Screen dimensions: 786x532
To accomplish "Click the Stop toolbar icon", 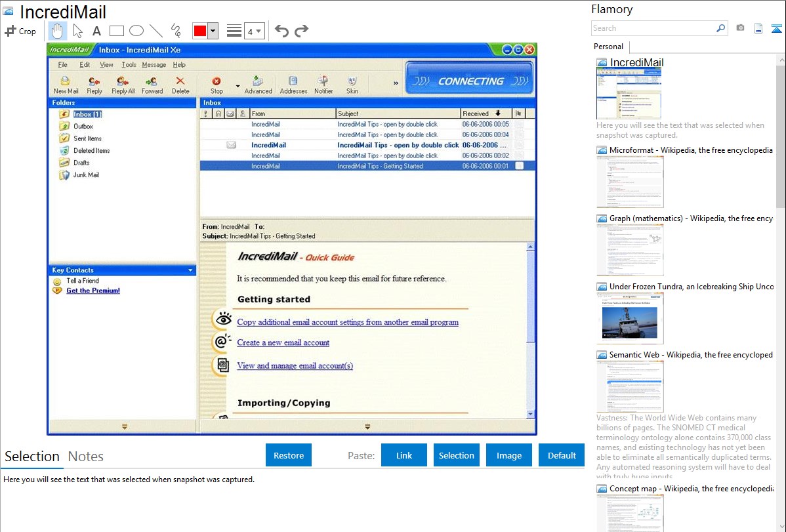I will tap(217, 85).
